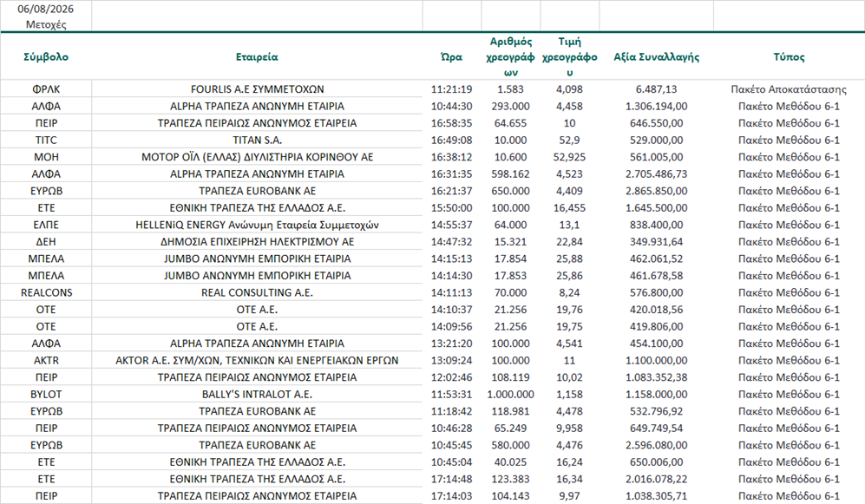Click the AKTR symbol cell
The image size is (865, 504).
[46, 361]
